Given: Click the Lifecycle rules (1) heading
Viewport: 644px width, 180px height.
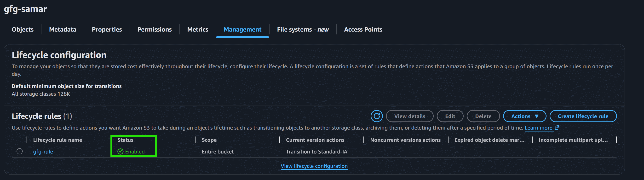Looking at the screenshot, I should [x=42, y=116].
